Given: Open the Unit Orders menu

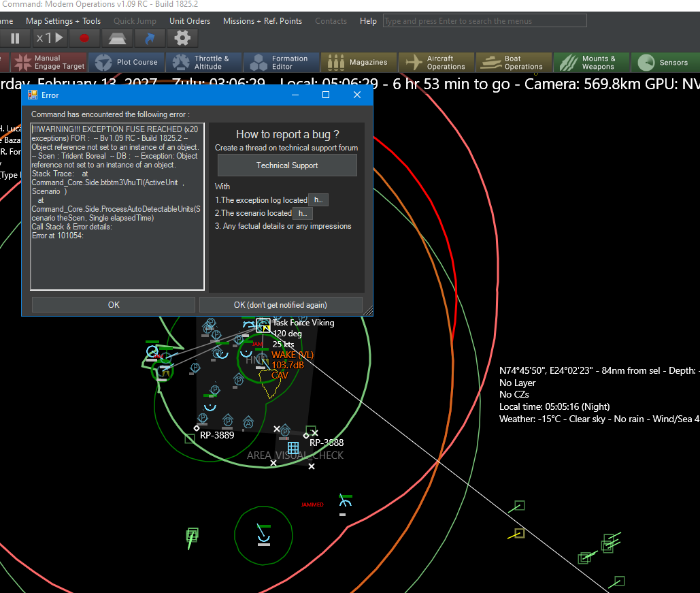Looking at the screenshot, I should [190, 21].
